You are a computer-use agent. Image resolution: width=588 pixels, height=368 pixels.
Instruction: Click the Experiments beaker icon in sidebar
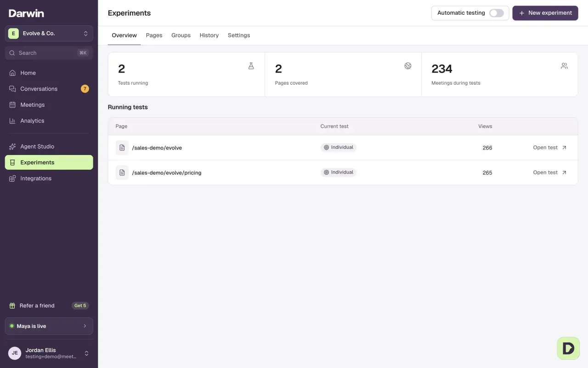12,162
